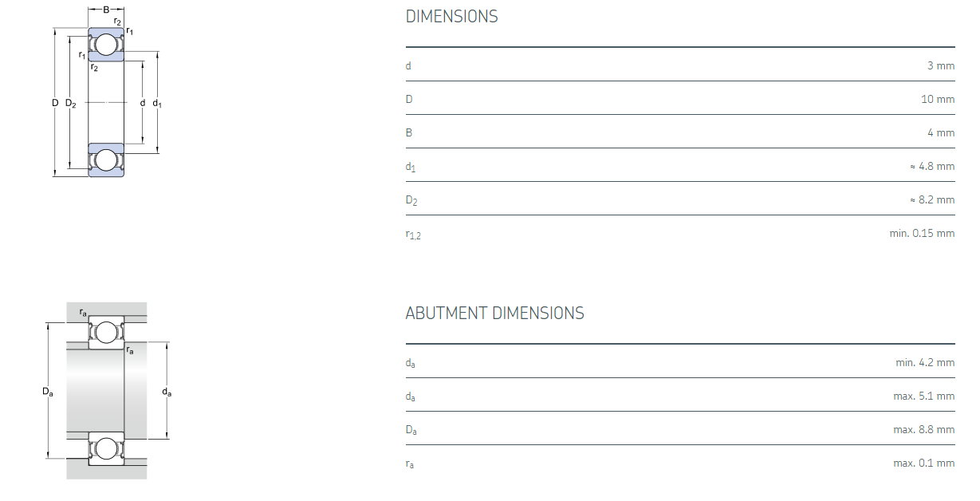Click the min. 0.15 mm value

click(x=922, y=233)
